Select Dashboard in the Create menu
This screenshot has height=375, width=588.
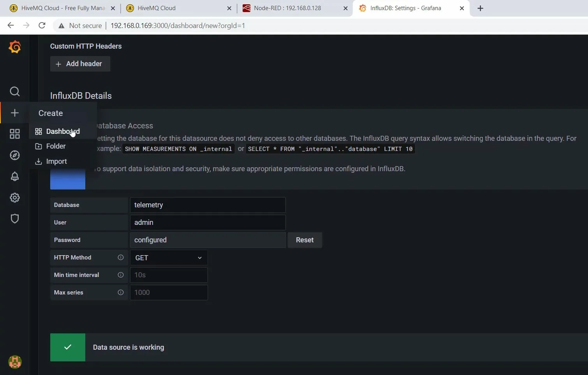coord(63,131)
